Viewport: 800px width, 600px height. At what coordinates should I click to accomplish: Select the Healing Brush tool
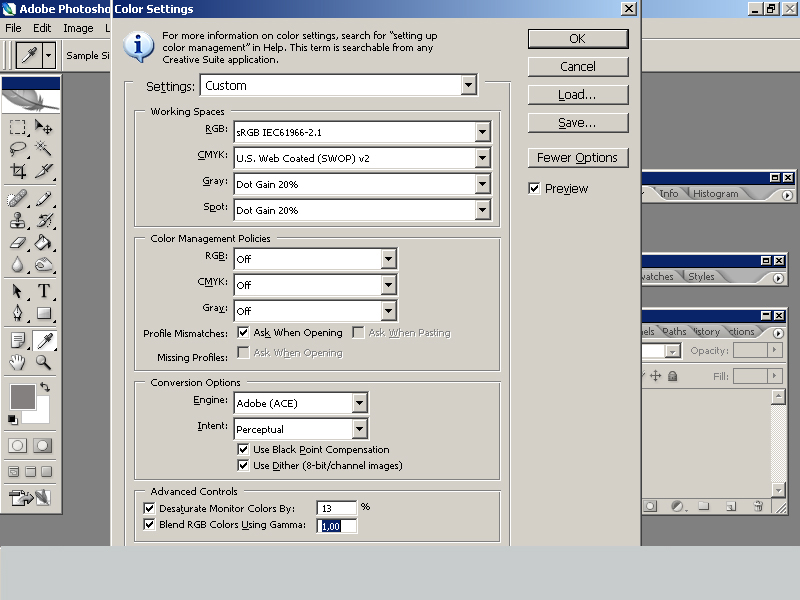point(17,198)
